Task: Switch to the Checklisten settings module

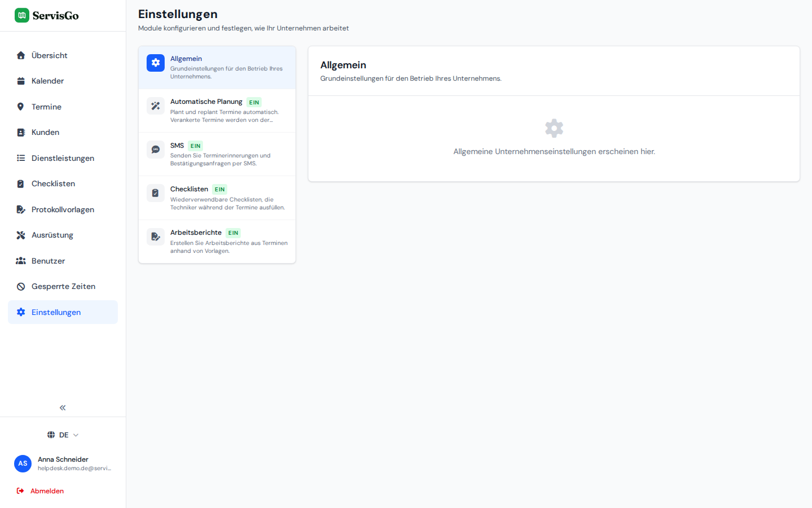Action: tap(217, 198)
